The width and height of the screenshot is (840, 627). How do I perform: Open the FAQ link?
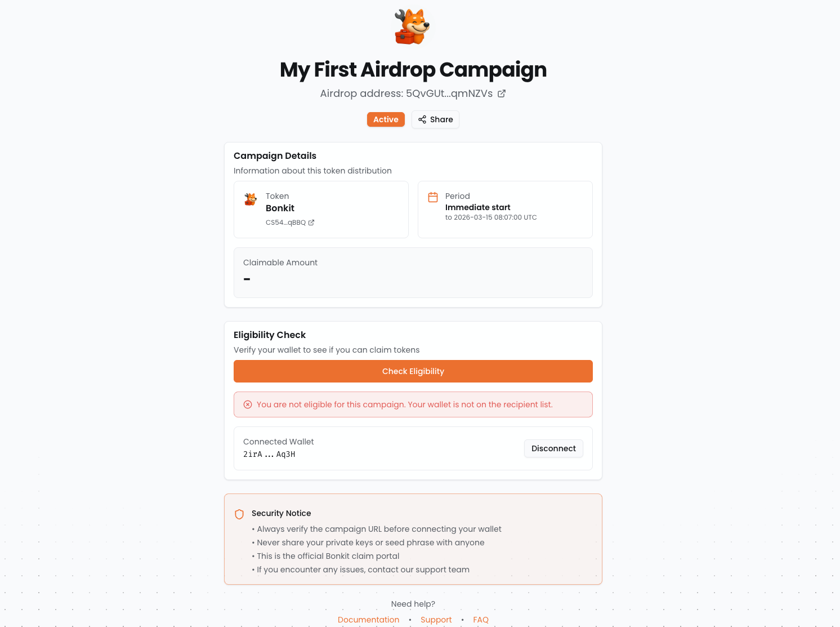(481, 620)
